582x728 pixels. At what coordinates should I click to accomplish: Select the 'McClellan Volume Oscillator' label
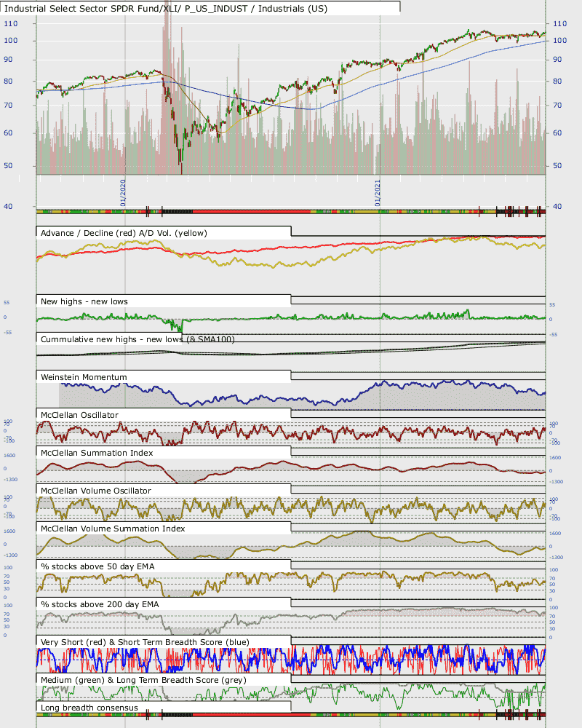coord(95,491)
